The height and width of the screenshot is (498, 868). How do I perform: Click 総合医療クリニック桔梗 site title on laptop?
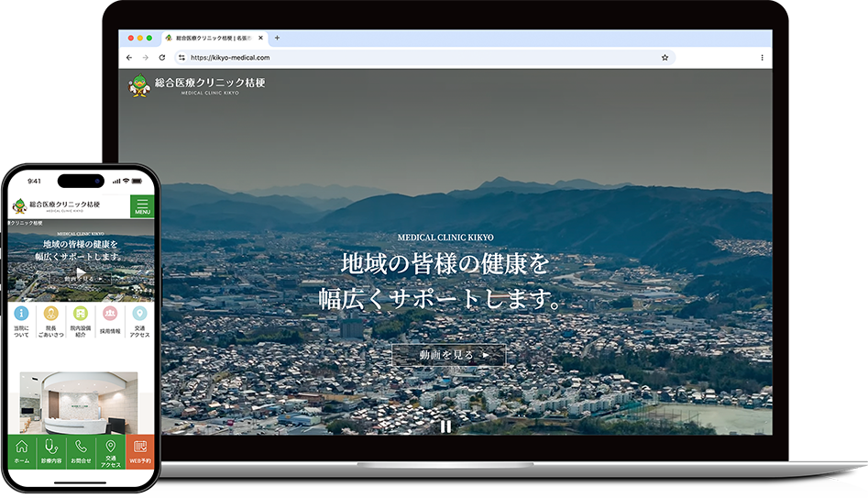(x=210, y=83)
